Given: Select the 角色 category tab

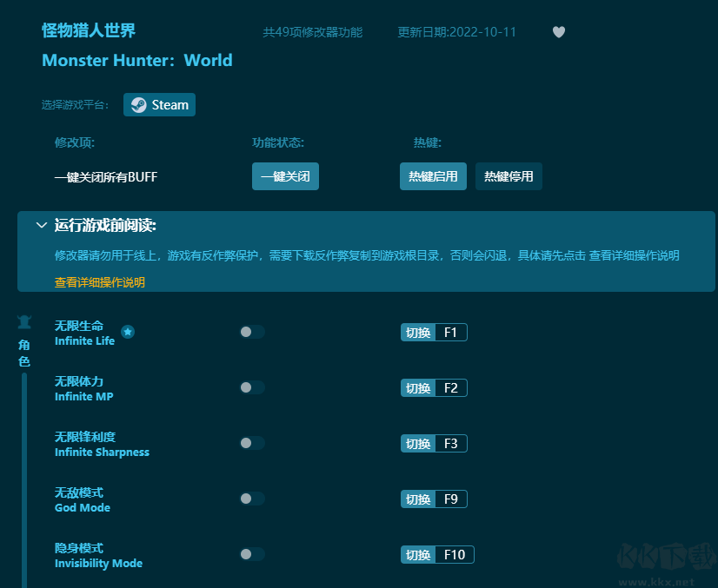Looking at the screenshot, I should pos(24,353).
